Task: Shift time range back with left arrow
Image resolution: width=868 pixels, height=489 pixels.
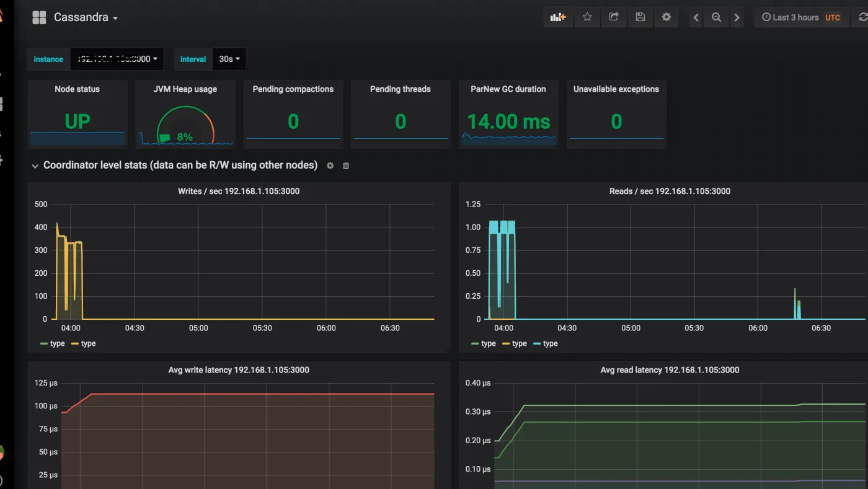Action: [x=696, y=18]
